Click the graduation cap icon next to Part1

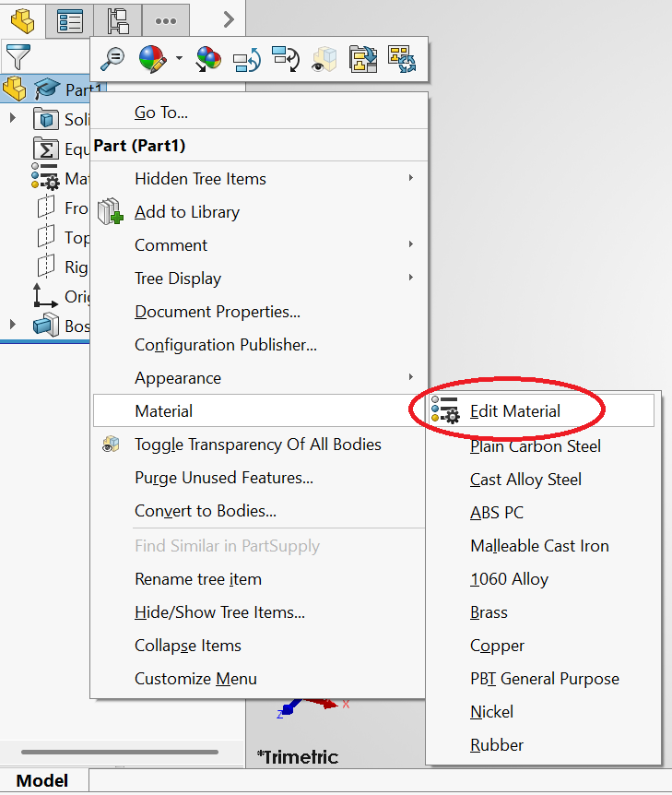tap(47, 89)
